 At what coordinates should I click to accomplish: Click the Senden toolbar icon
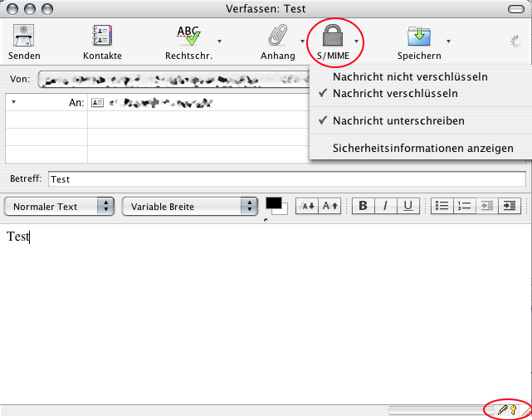[x=24, y=38]
